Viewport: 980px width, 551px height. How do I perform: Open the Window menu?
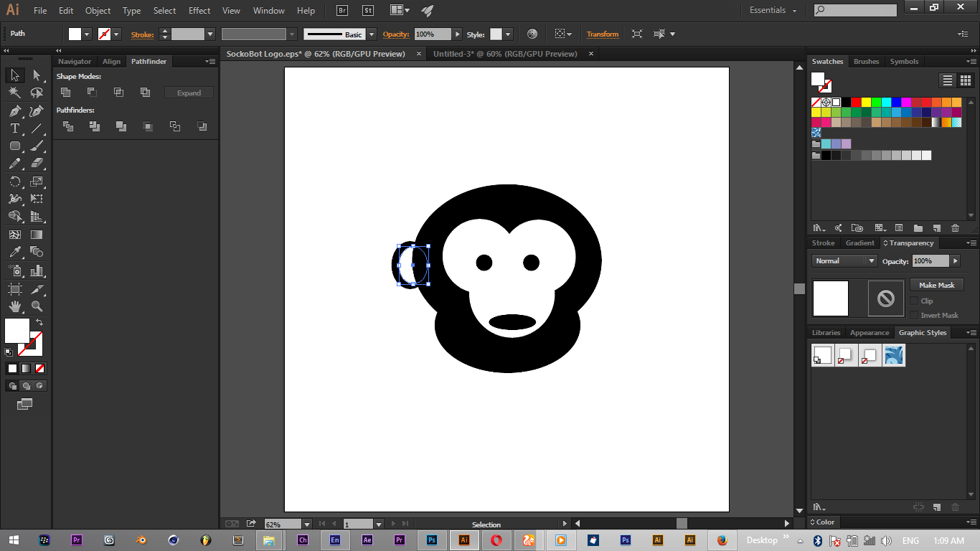click(269, 11)
